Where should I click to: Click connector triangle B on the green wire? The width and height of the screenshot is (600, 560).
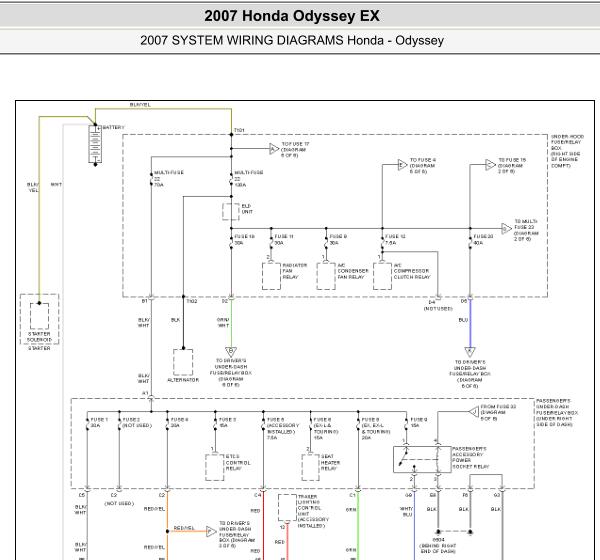coord(231,351)
